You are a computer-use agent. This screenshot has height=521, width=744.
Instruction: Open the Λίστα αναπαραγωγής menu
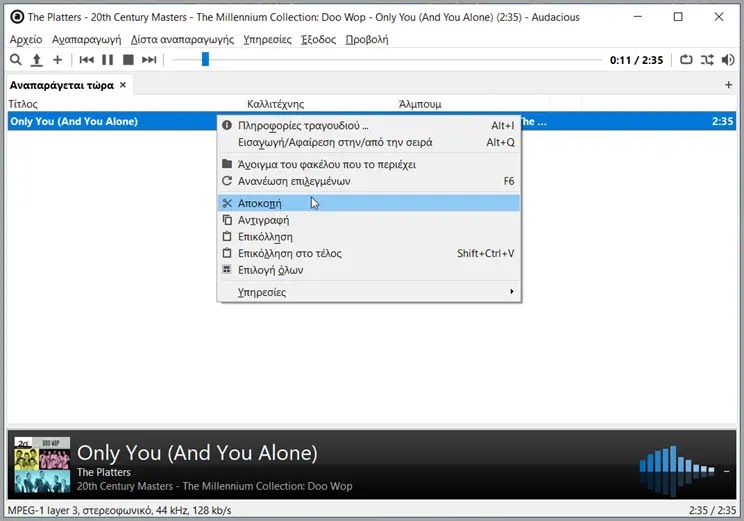point(182,39)
